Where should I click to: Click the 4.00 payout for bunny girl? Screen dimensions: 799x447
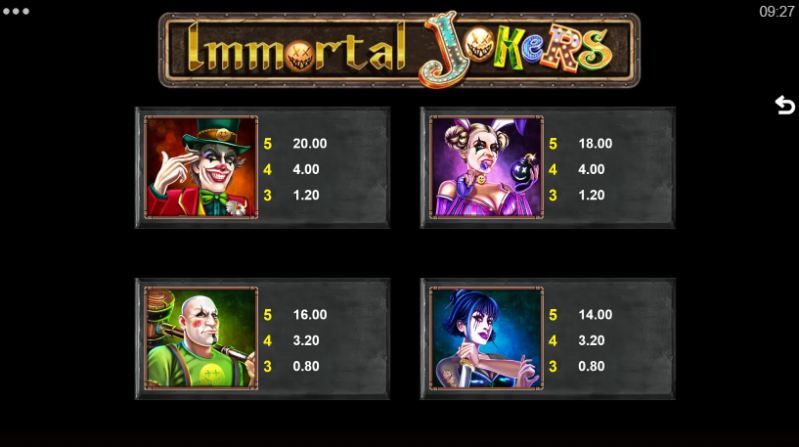pyautogui.click(x=591, y=169)
